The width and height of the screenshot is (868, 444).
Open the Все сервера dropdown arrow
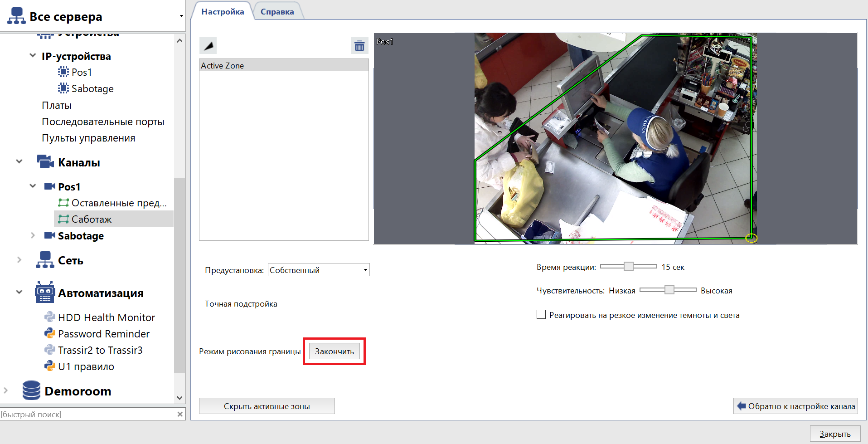[181, 16]
